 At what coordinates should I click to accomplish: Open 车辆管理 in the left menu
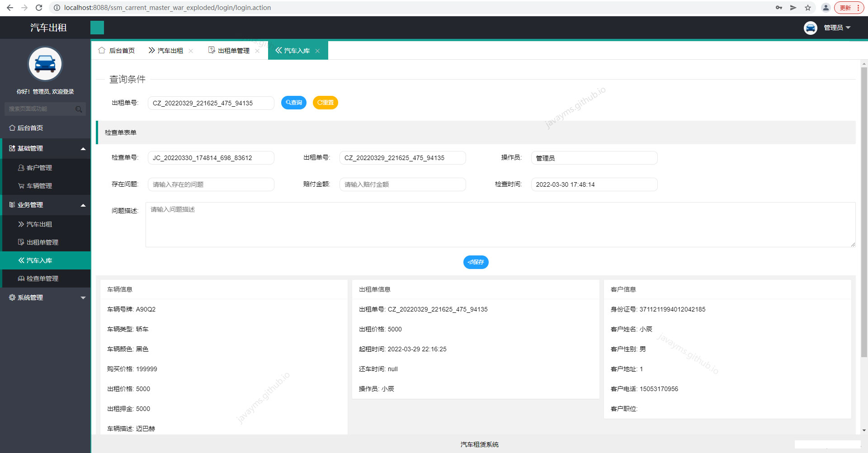(x=39, y=185)
